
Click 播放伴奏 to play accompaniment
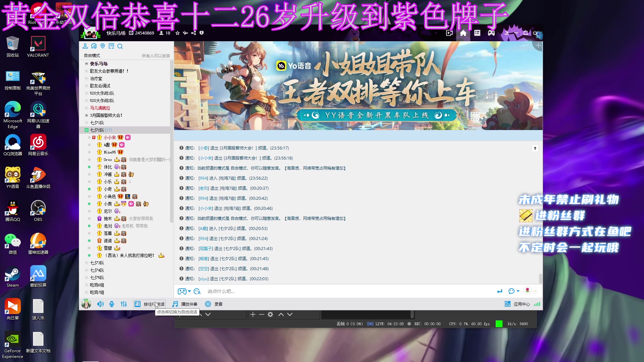185,304
